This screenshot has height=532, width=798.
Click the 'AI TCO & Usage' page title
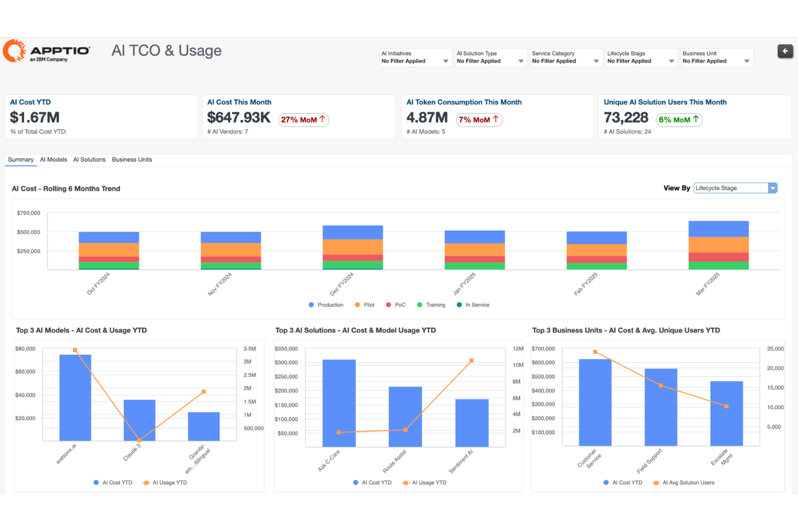167,51
